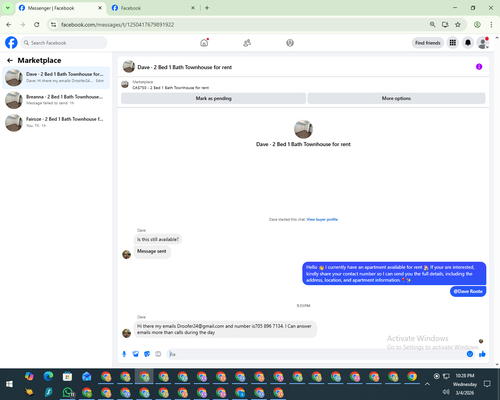This screenshot has height=400, width=500.
Task: Open the Groups icon in top navigation
Action: [x=290, y=43]
